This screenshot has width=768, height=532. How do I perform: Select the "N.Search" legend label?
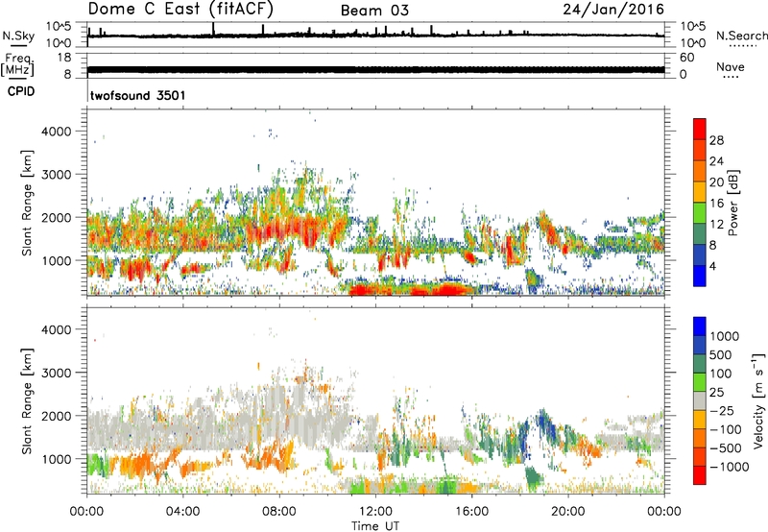pyautogui.click(x=741, y=36)
